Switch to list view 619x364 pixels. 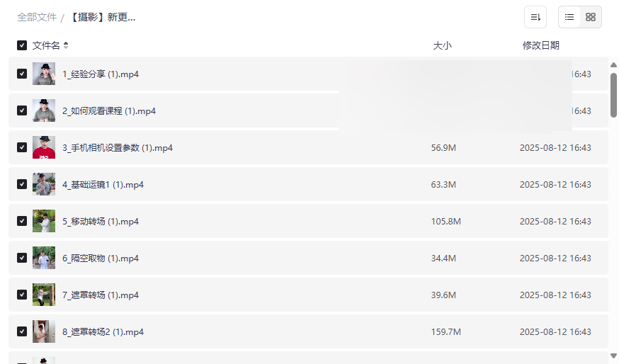[569, 17]
